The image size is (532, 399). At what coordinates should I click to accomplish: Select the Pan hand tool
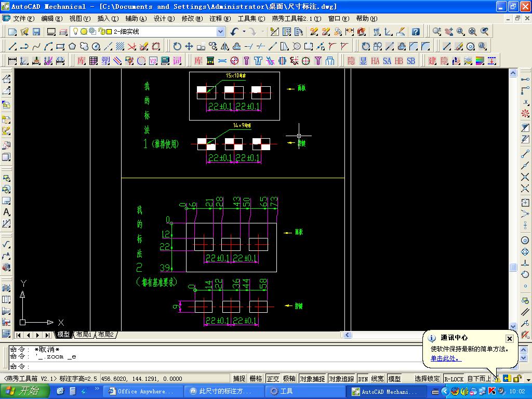pyautogui.click(x=449, y=32)
